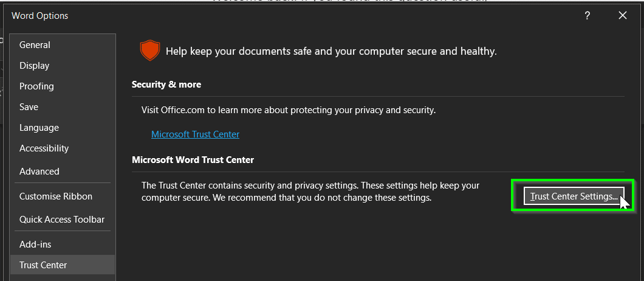Screen dimensions: 644x281
Task: Open the Customise Ribbon section
Action: click(x=56, y=196)
